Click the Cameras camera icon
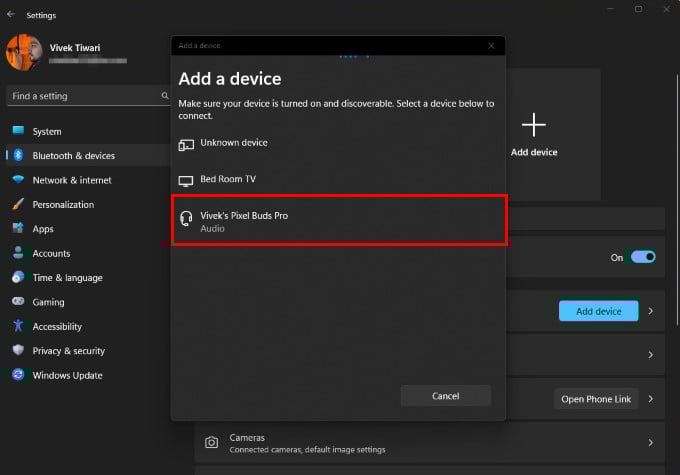680x475 pixels. tap(212, 442)
